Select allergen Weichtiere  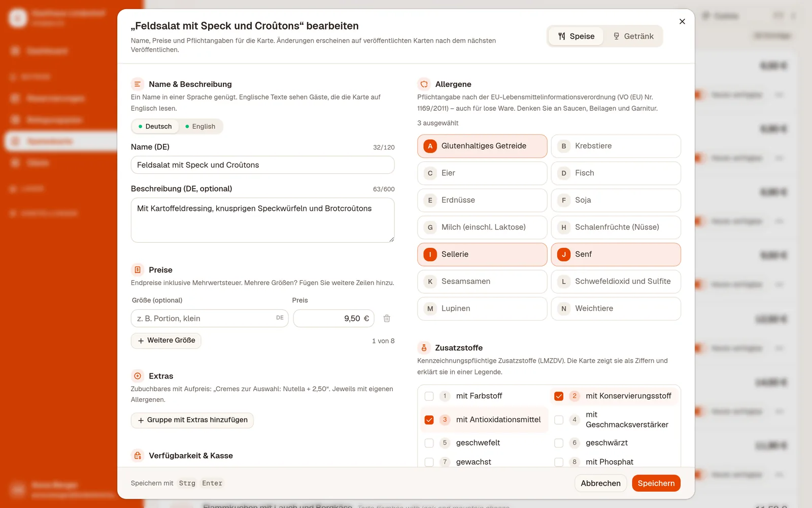coord(616,309)
